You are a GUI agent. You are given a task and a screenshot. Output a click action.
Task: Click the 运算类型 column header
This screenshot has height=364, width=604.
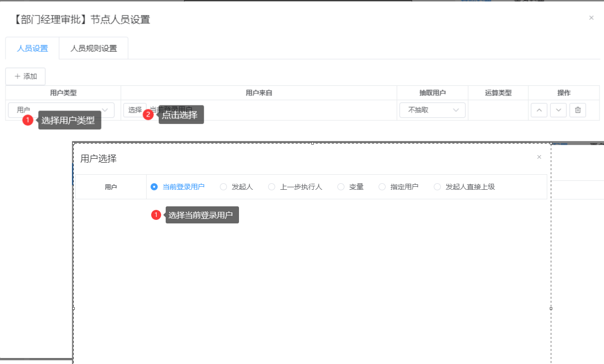pyautogui.click(x=498, y=93)
